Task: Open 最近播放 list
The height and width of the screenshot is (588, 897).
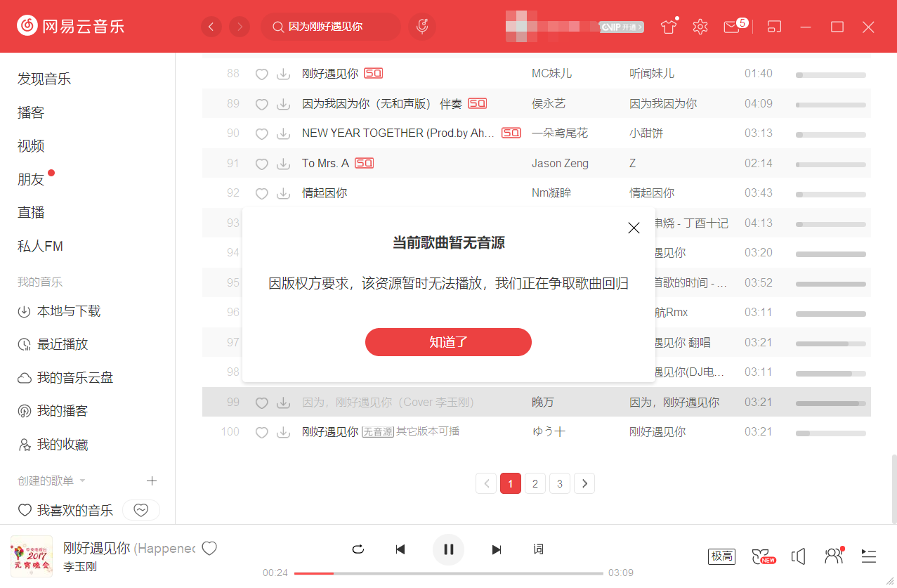Action: pos(53,344)
